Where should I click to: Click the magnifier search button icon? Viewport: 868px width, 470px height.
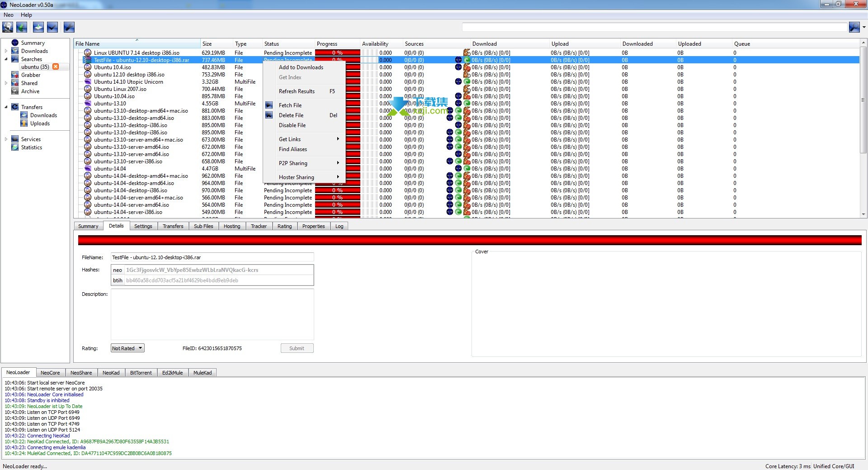(x=854, y=27)
